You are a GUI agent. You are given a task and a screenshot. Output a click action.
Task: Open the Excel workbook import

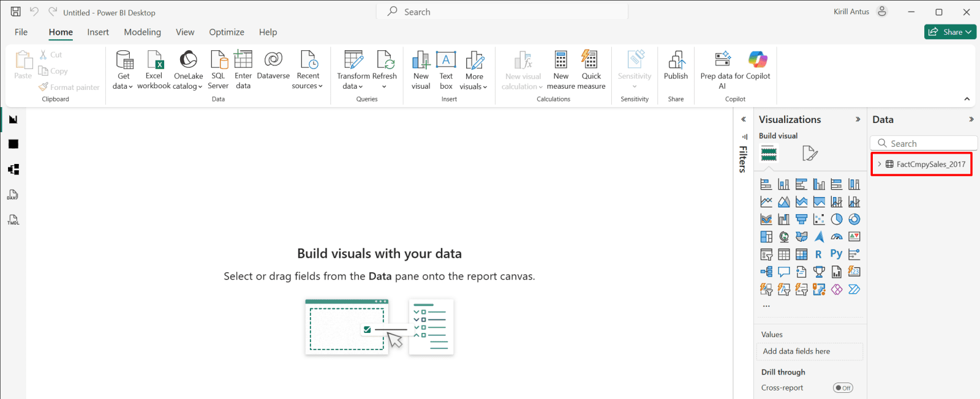point(154,61)
